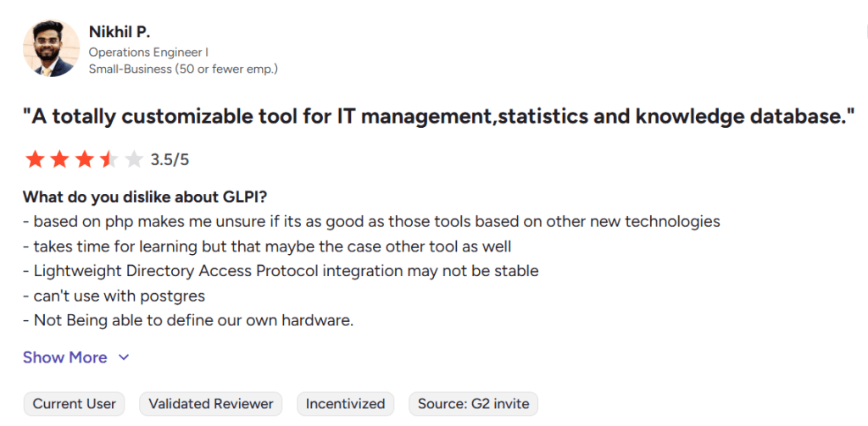Screen dimensions: 868x426
Task: Click the Lightweight Directory Access Protocol line
Action: tap(281, 271)
